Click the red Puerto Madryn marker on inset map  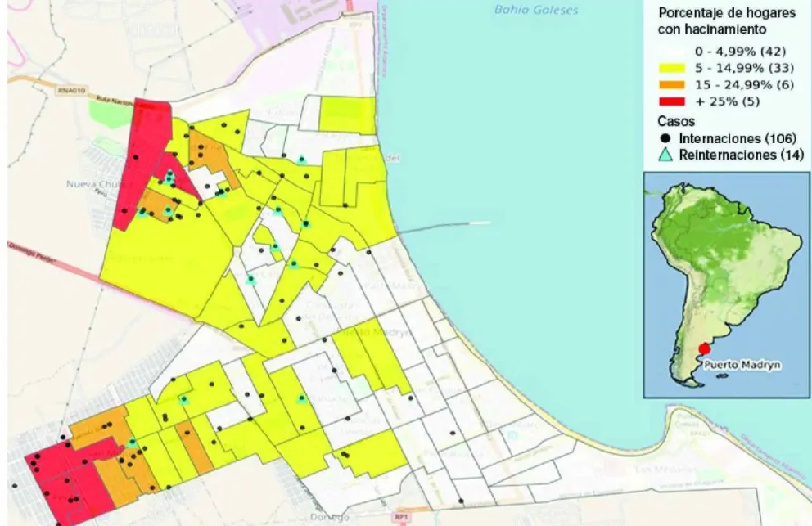[x=704, y=349]
